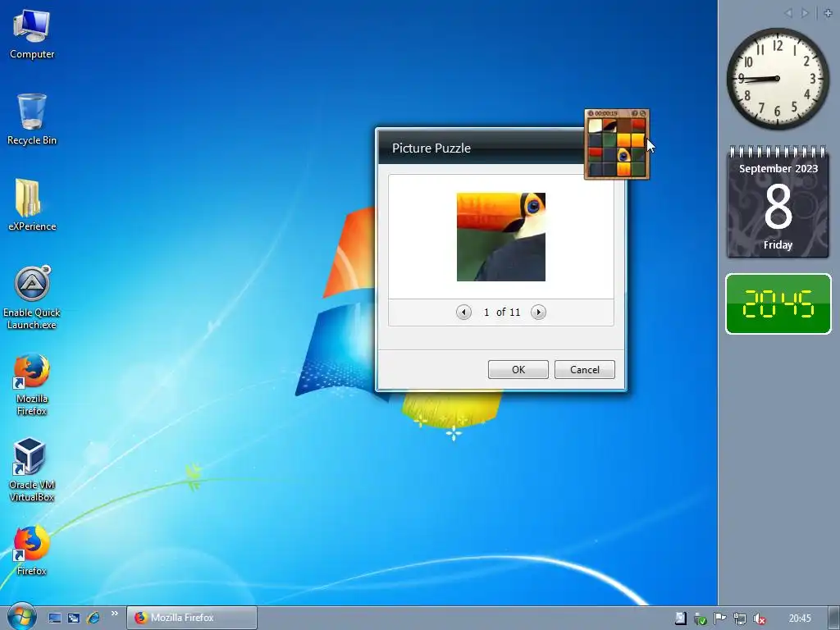Select the toucan picture preview
This screenshot has width=840, height=630.
[501, 237]
